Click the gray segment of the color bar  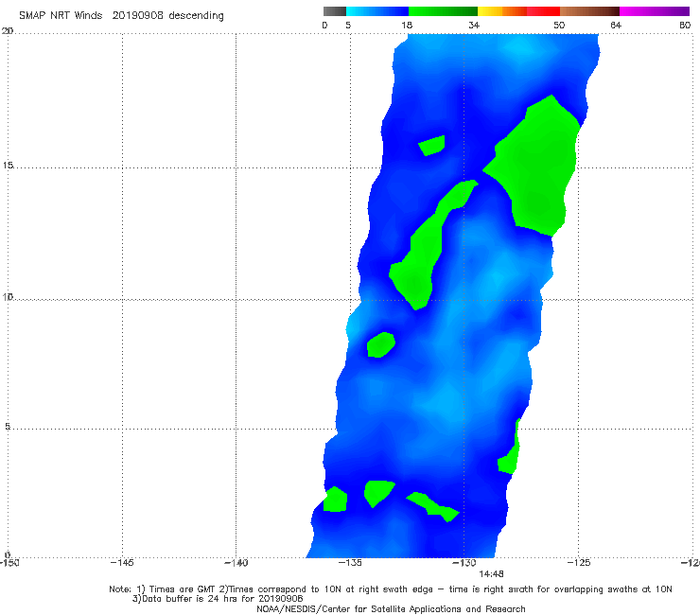tap(335, 11)
